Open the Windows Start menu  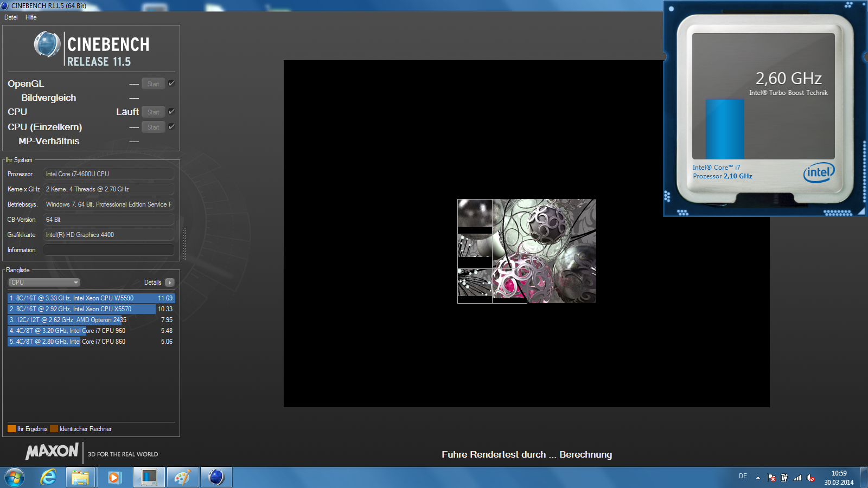click(15, 478)
